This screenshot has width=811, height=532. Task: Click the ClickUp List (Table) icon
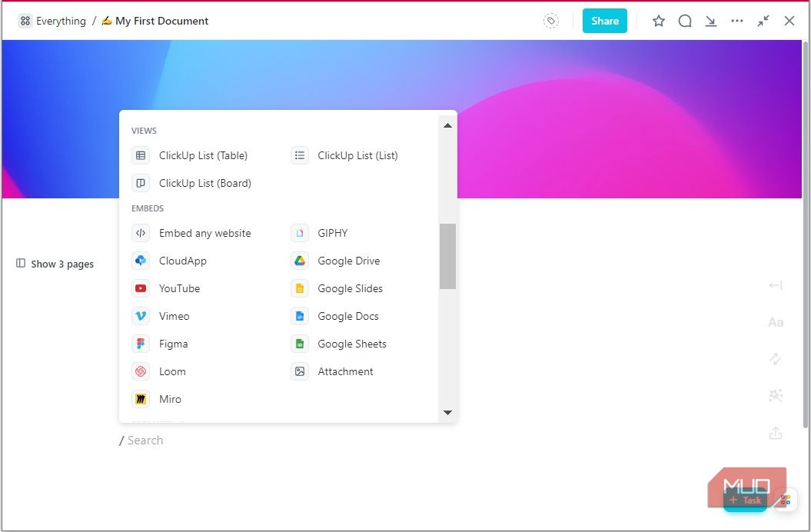point(140,155)
